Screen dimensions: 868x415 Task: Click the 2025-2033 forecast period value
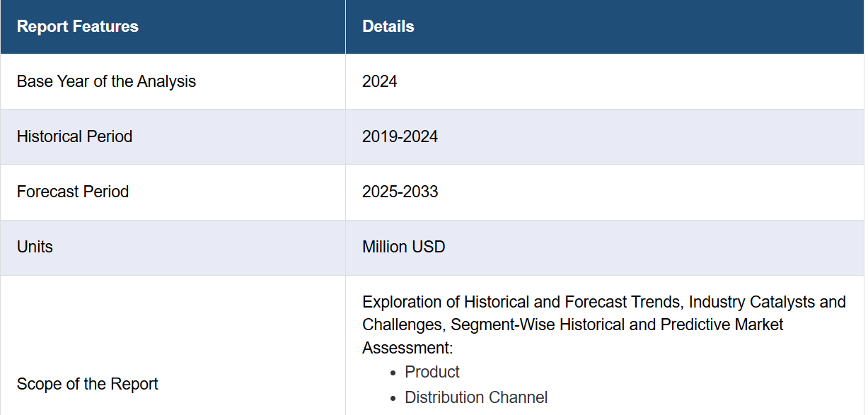tap(400, 192)
